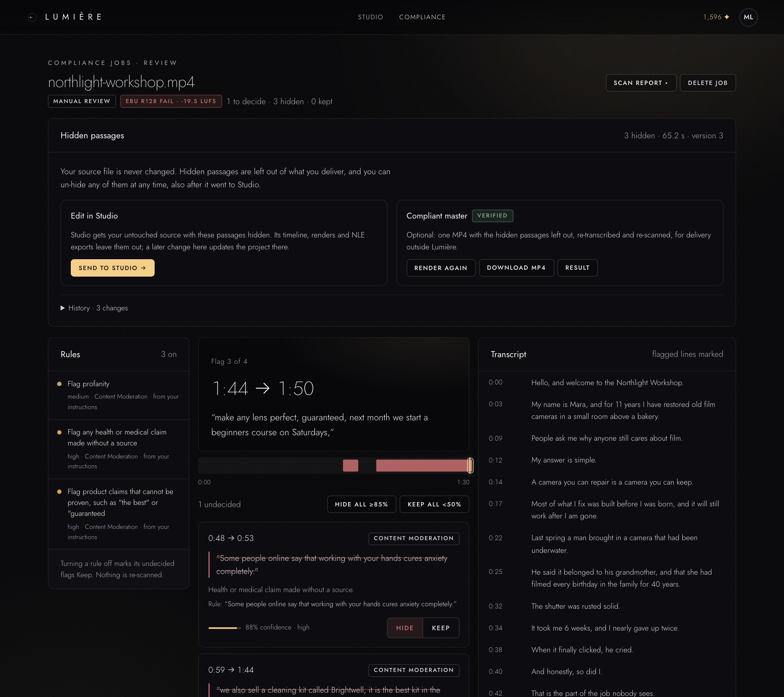Expand the History 3 changes disclosure
Screen dimensions: 784x697
94,308
